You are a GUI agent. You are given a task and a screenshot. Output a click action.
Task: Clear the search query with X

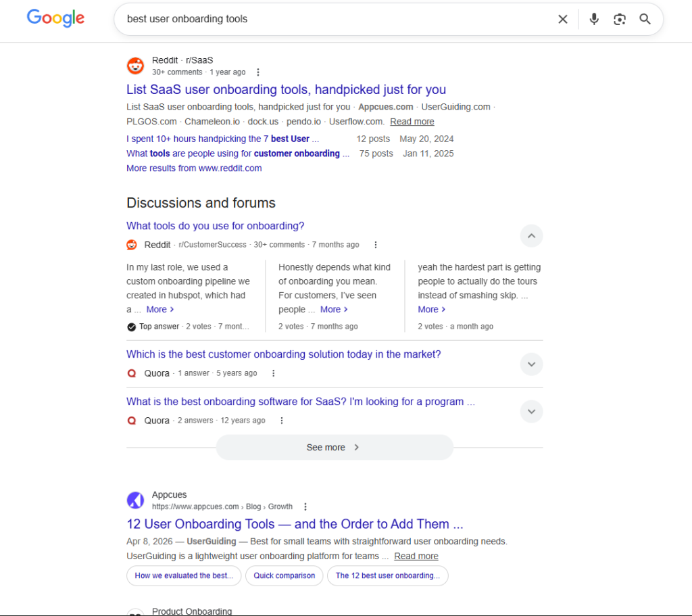point(563,20)
